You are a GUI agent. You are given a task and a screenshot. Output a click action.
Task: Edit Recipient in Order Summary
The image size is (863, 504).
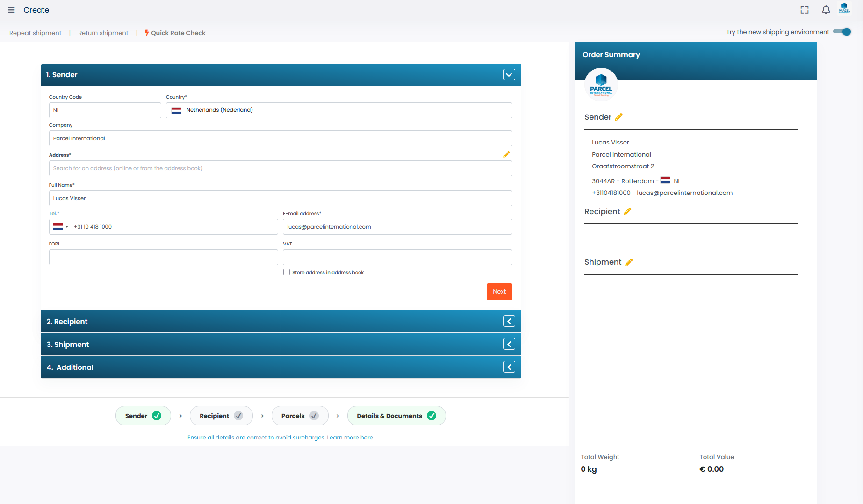627,211
